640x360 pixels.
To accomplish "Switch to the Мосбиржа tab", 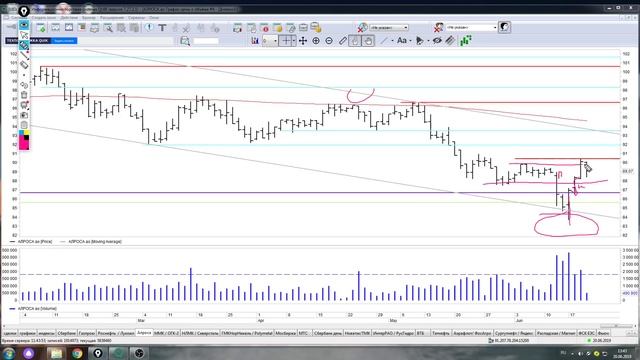I will pos(285,333).
